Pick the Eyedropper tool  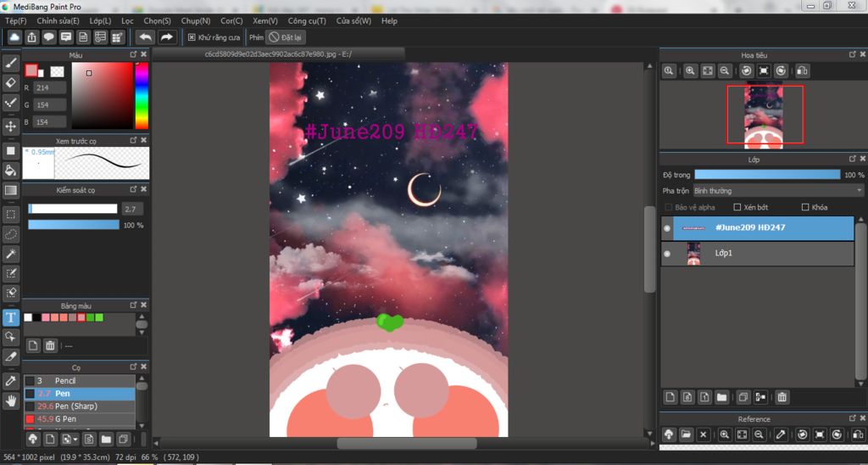(10, 381)
